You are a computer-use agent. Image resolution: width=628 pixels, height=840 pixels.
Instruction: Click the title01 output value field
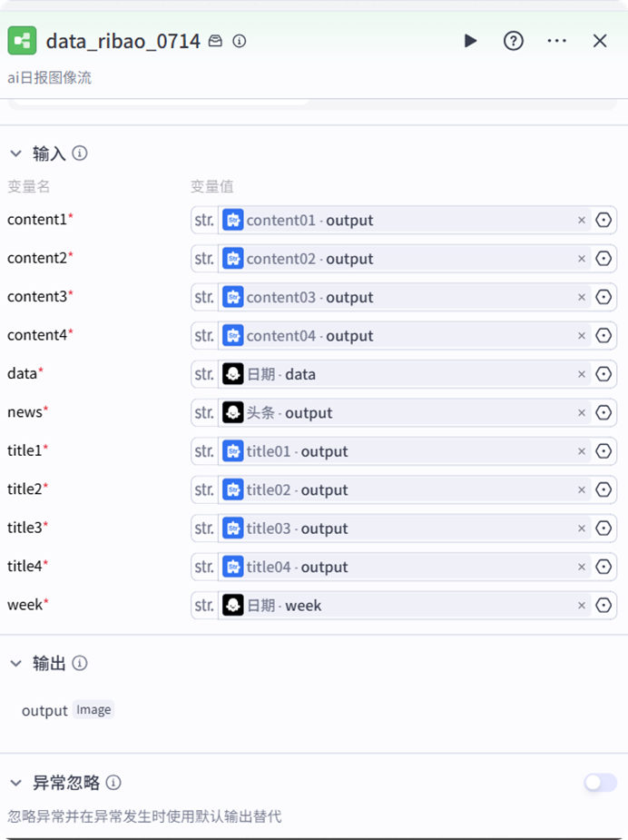(399, 451)
